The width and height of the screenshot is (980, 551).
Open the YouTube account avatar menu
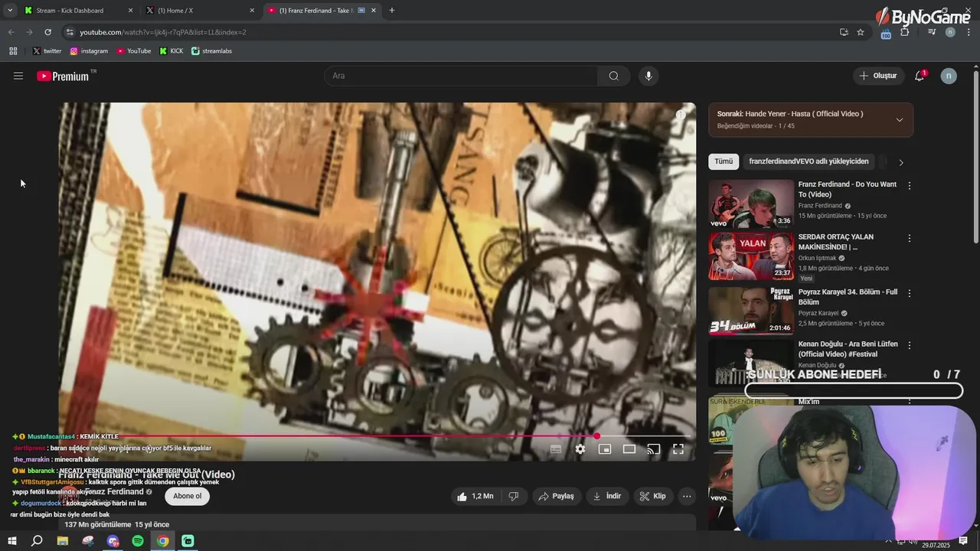click(949, 76)
